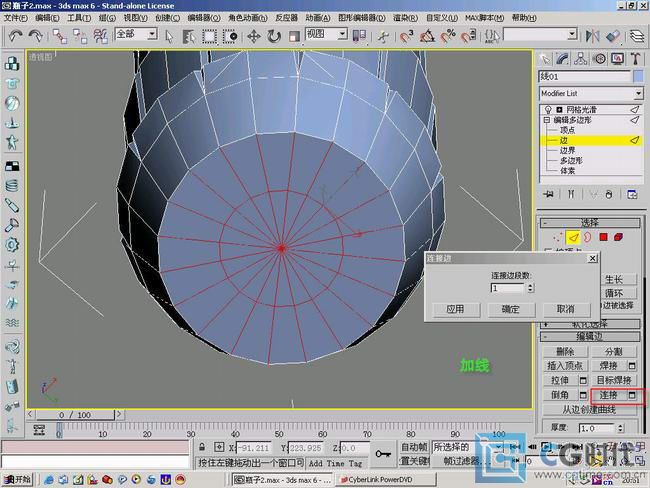Click the Redo arrow in the main toolbar
The image size is (650, 488).
tap(36, 36)
